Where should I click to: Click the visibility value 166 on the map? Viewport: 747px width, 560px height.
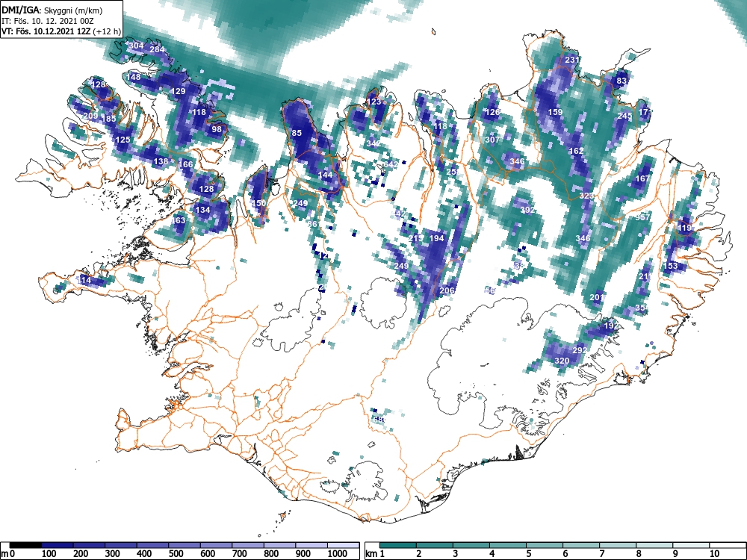186,164
